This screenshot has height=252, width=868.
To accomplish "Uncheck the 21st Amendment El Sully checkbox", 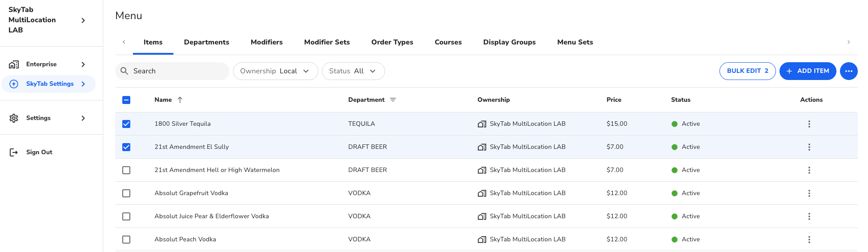I will point(126,147).
